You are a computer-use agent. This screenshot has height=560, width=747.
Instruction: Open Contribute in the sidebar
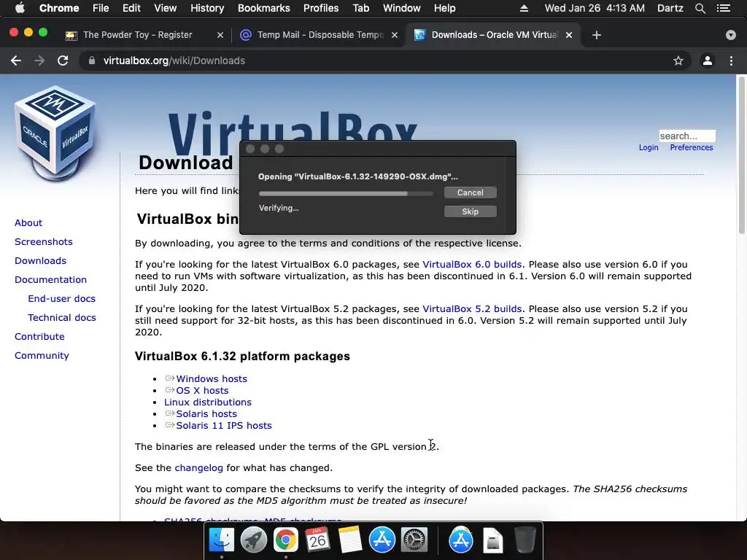[x=39, y=337]
